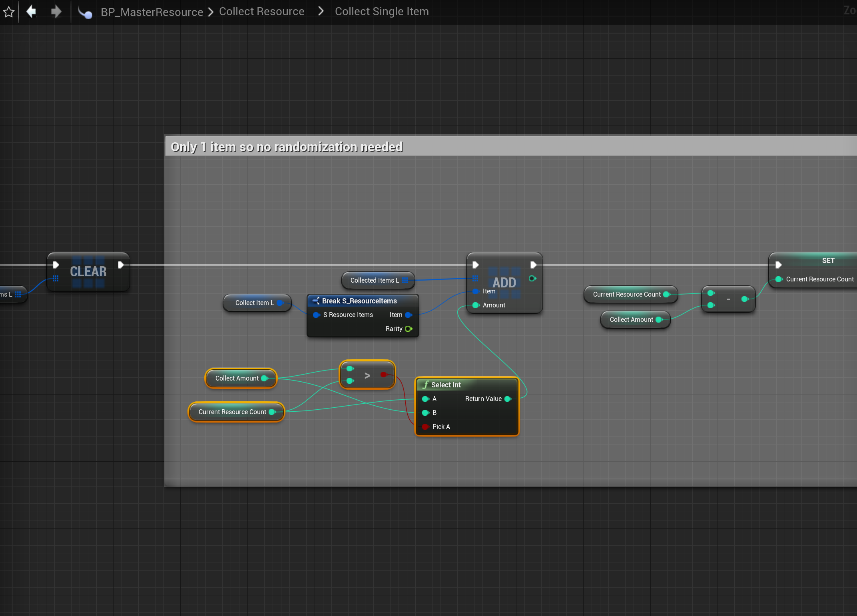
Task: Open BP_MasterResource breadcrumb
Action: pos(152,12)
